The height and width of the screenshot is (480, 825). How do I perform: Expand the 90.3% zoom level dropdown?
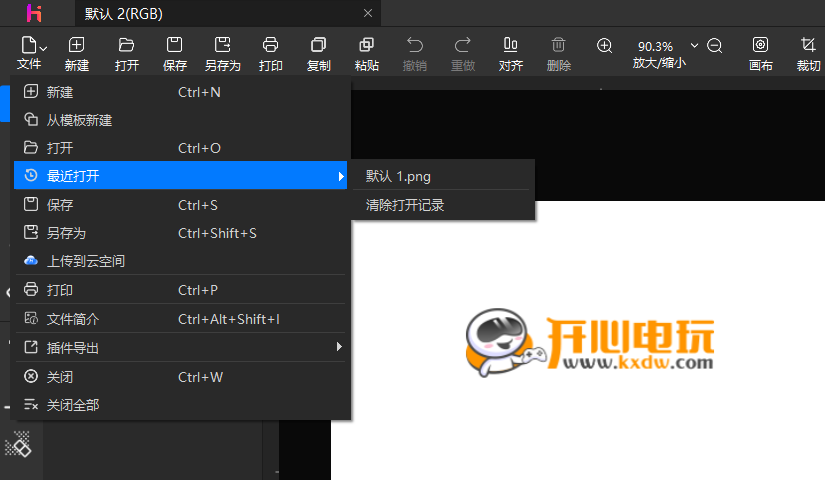694,46
